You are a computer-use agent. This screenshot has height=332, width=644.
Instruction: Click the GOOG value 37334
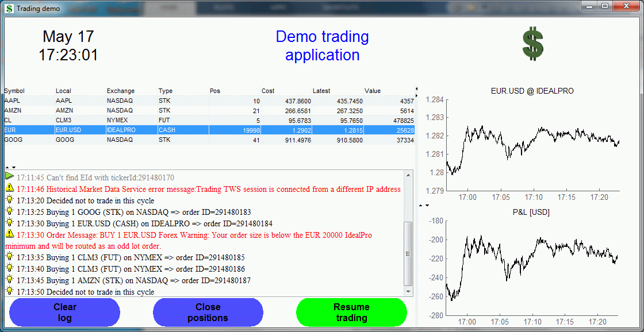[389, 140]
